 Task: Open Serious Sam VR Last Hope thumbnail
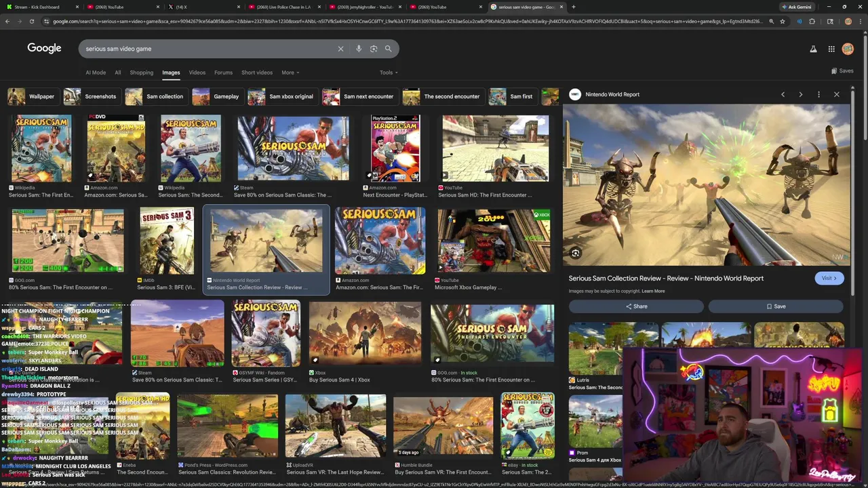[x=336, y=426]
